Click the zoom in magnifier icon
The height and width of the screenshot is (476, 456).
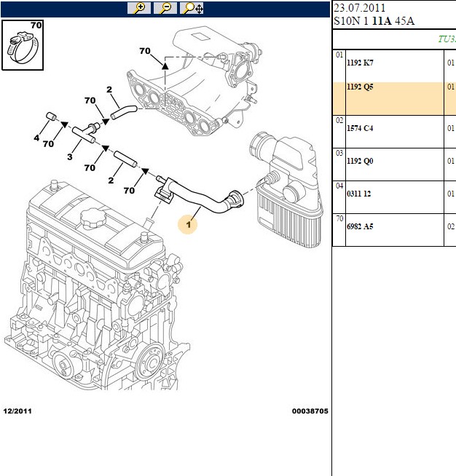139,8
